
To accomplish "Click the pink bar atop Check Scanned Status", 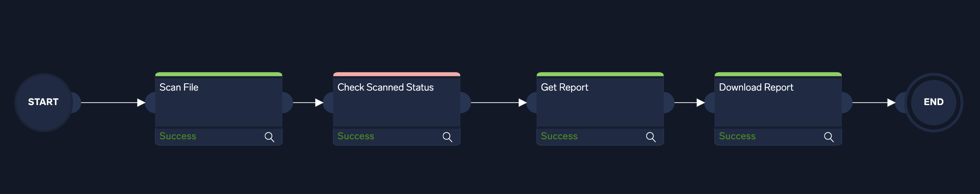I will [x=396, y=74].
